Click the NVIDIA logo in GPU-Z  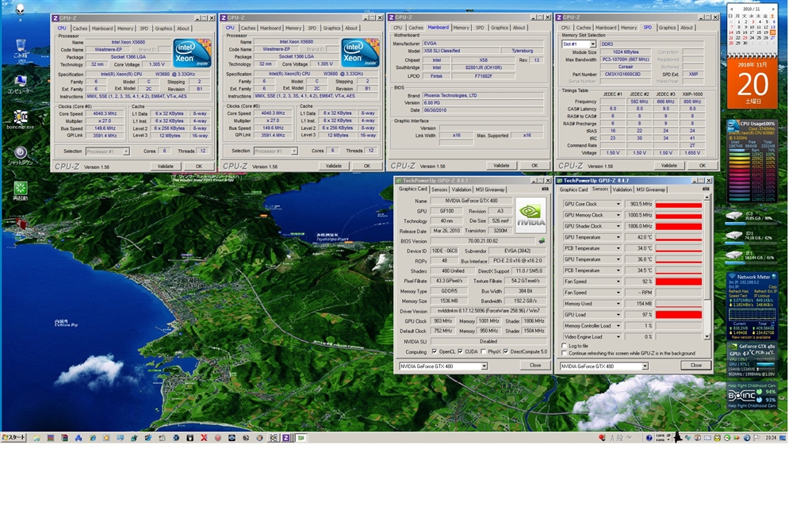click(x=530, y=215)
